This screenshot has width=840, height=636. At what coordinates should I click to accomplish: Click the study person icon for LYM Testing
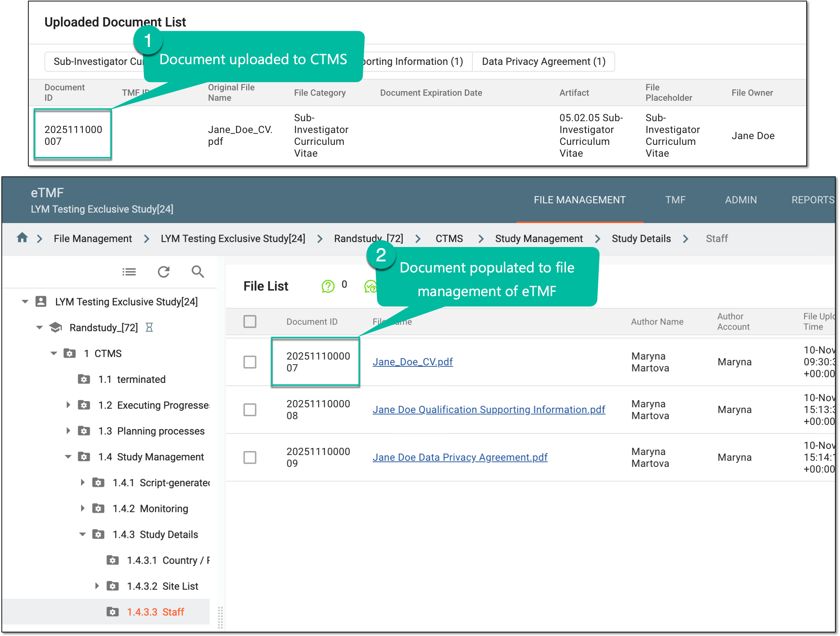point(41,301)
